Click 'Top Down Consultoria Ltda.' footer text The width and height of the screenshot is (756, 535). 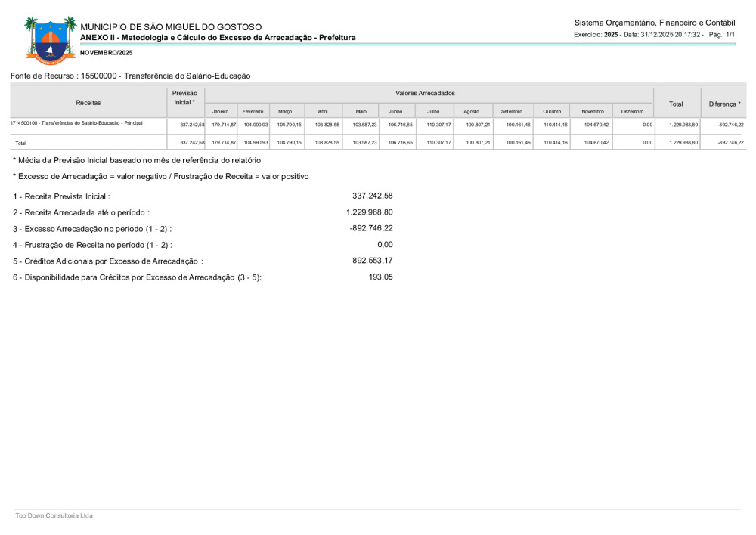(54, 515)
